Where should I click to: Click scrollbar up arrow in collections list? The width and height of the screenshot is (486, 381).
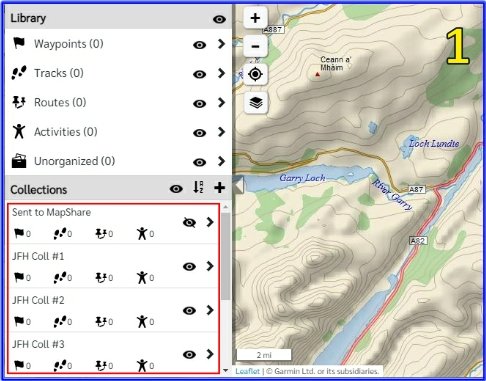coord(226,207)
